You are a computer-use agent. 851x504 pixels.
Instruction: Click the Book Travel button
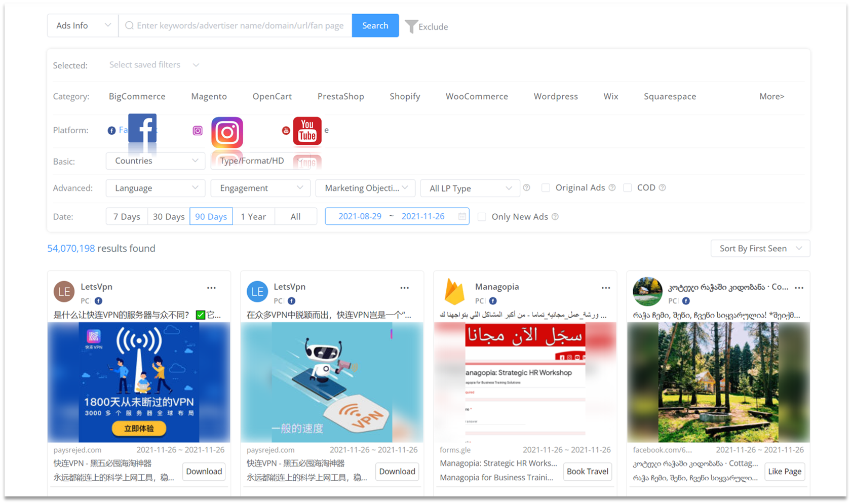588,472
